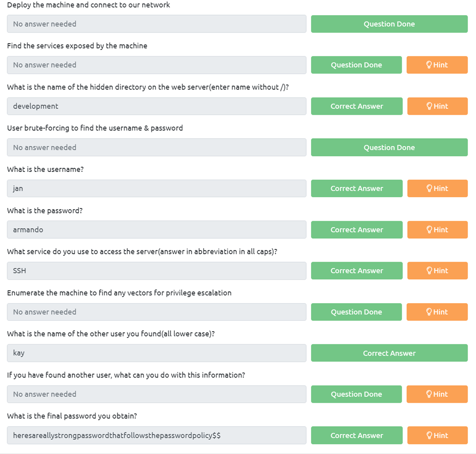
Task: Click the service answer field containing SSH
Action: (156, 270)
